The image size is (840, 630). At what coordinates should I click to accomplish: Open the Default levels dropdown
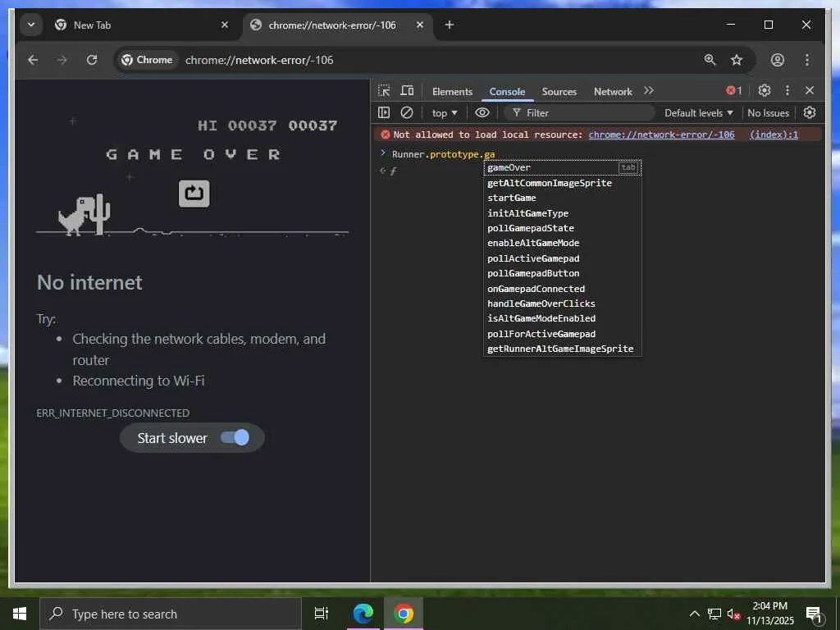click(x=699, y=113)
